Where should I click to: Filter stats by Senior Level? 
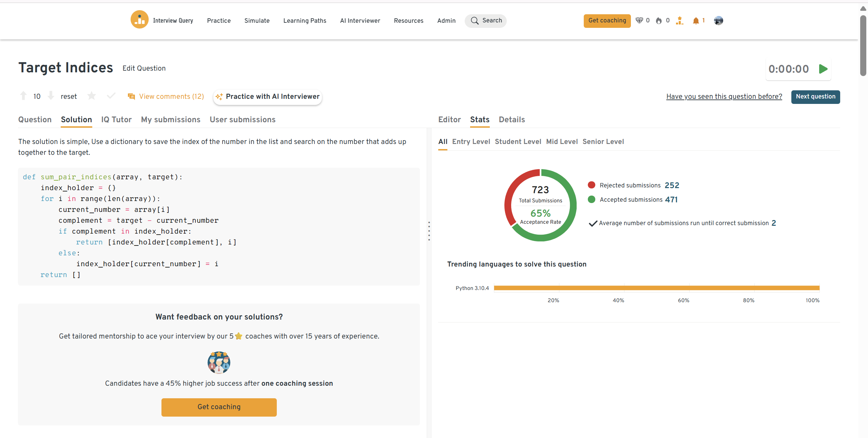point(603,142)
